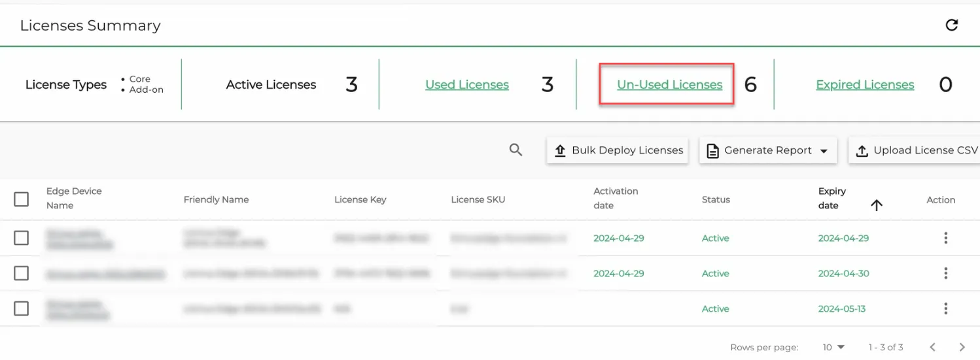This screenshot has height=360, width=980.
Task: Open the license search magnifier
Action: click(516, 150)
